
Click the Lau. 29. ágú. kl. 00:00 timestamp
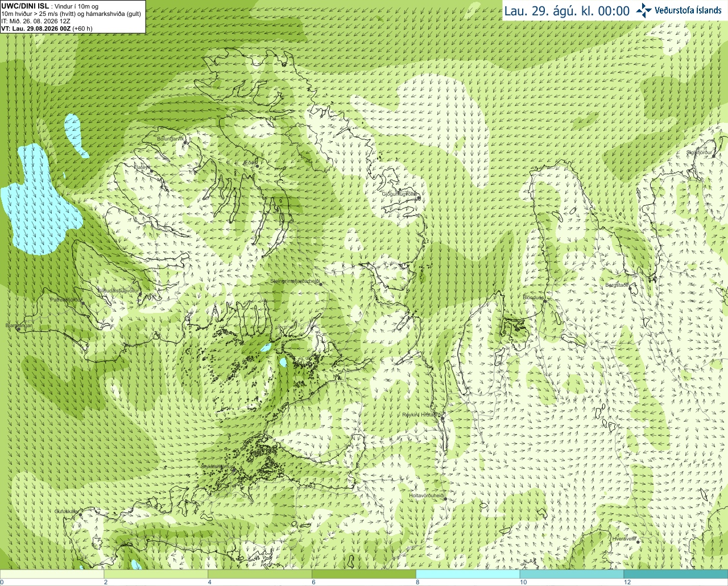[x=567, y=11]
